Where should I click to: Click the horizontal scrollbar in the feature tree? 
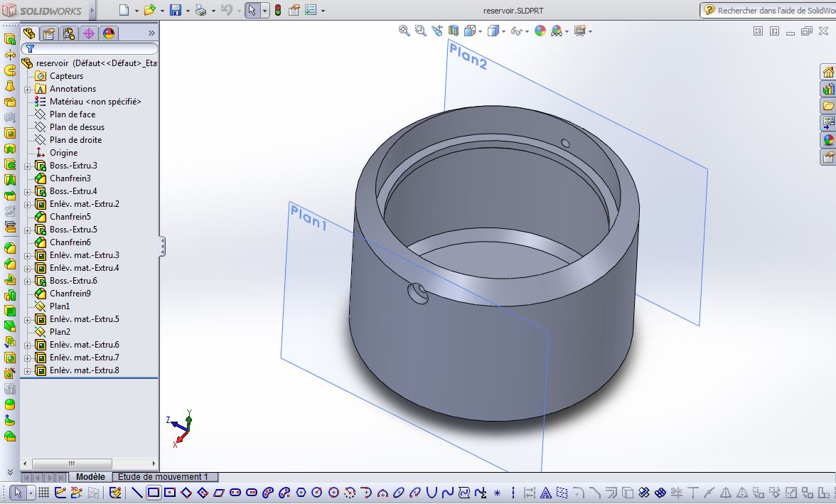coord(71,463)
